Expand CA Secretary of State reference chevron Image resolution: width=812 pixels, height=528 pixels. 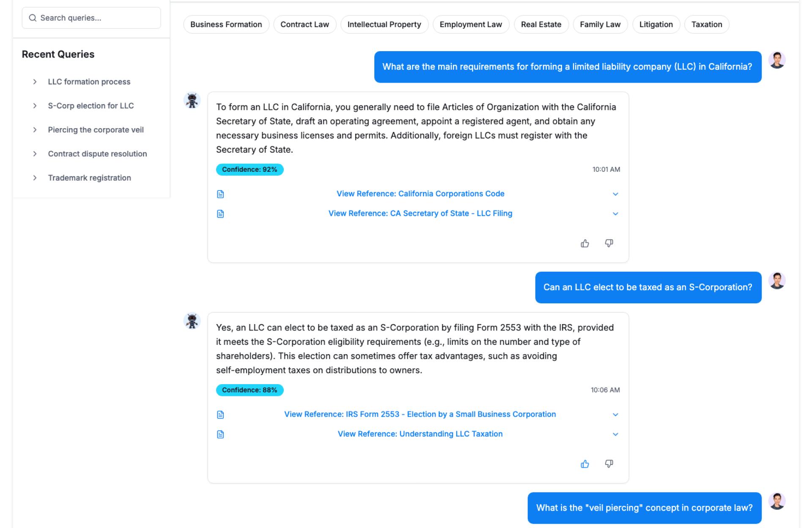pyautogui.click(x=615, y=214)
